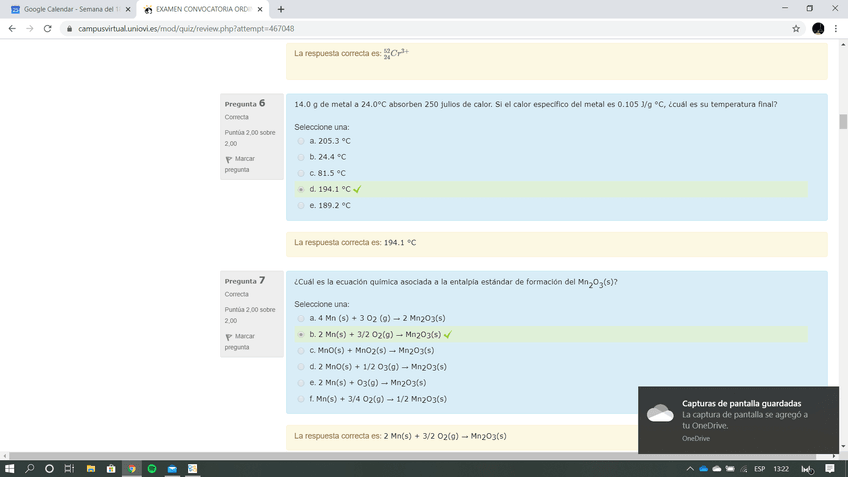Check battery status in tray

pyautogui.click(x=730, y=469)
